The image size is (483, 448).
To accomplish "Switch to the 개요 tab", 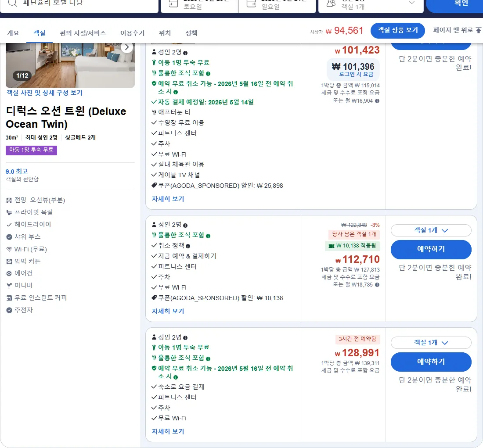I will [13, 33].
